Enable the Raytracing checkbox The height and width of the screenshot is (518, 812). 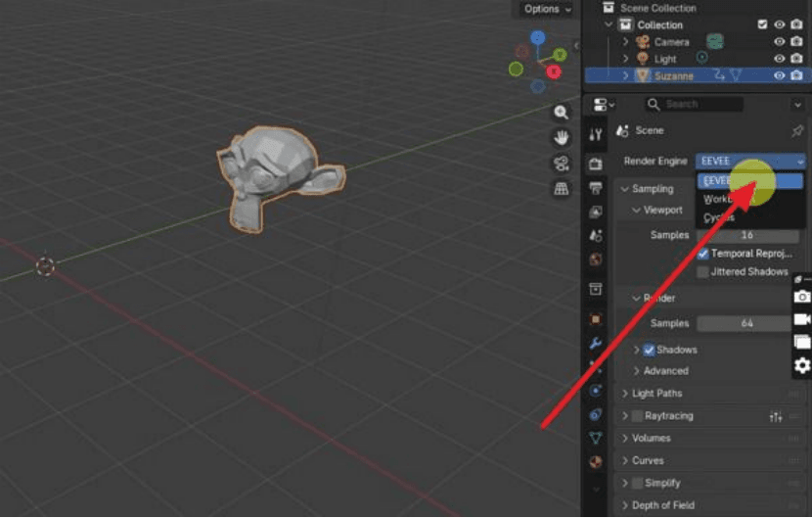[x=638, y=416]
